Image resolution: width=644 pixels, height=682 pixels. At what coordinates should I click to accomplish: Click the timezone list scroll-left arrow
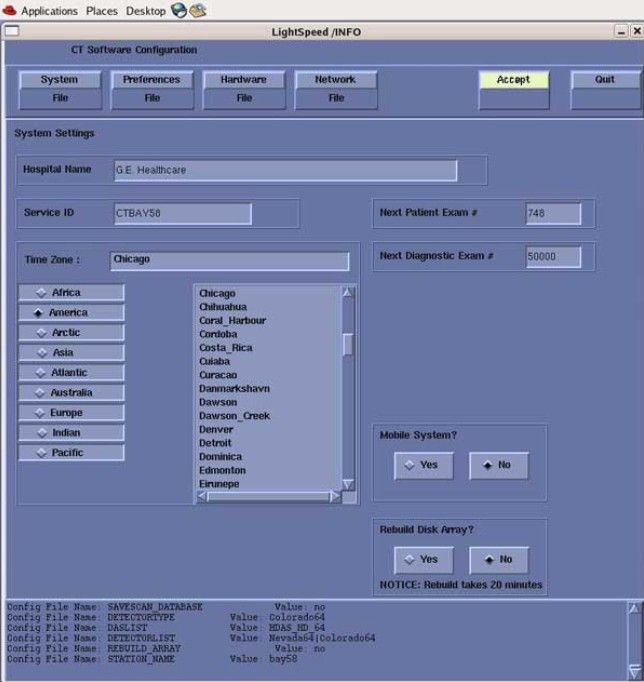203,496
